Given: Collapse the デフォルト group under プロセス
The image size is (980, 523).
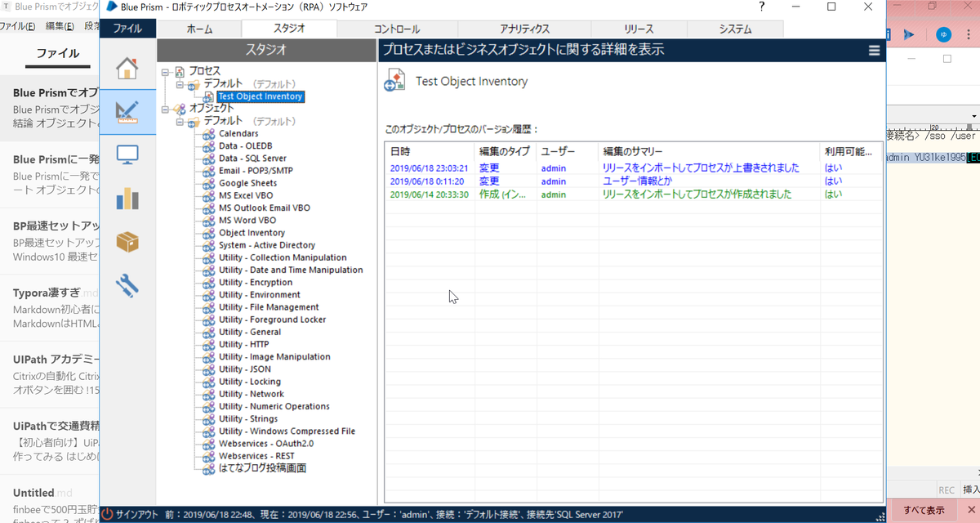Looking at the screenshot, I should coord(180,84).
